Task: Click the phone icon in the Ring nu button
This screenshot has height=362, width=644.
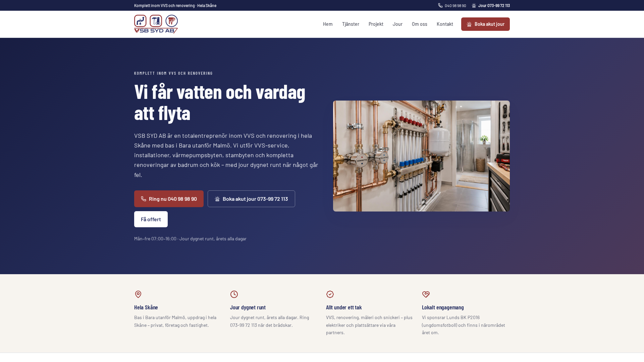Action: pyautogui.click(x=144, y=199)
